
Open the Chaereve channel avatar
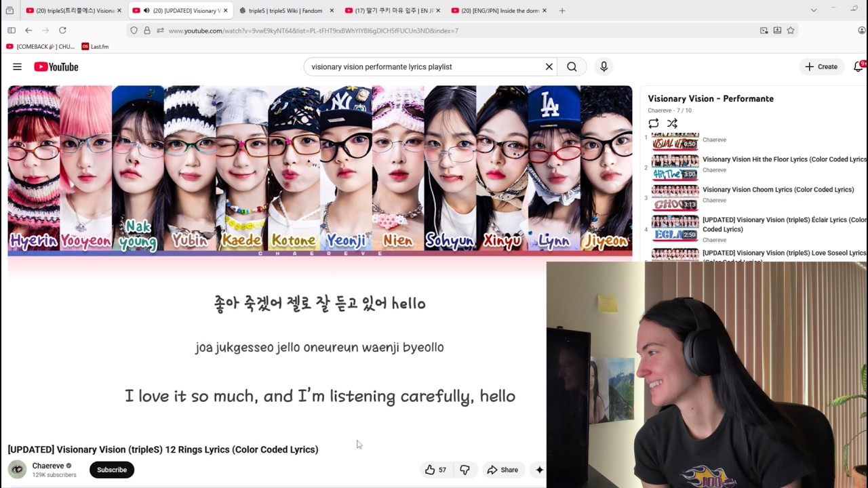17,469
